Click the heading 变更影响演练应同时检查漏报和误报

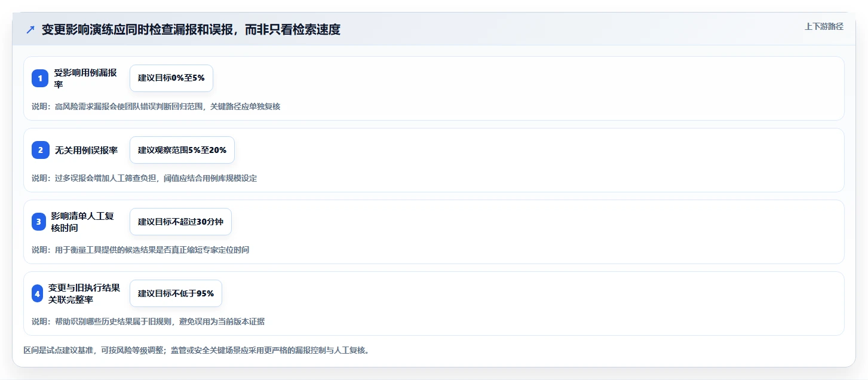point(191,30)
